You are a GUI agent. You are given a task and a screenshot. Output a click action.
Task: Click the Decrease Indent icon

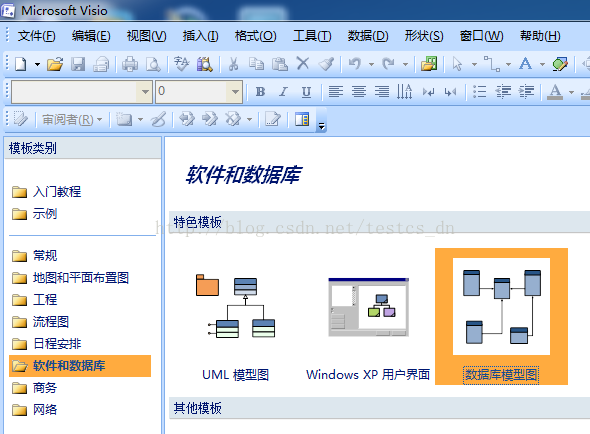point(503,91)
